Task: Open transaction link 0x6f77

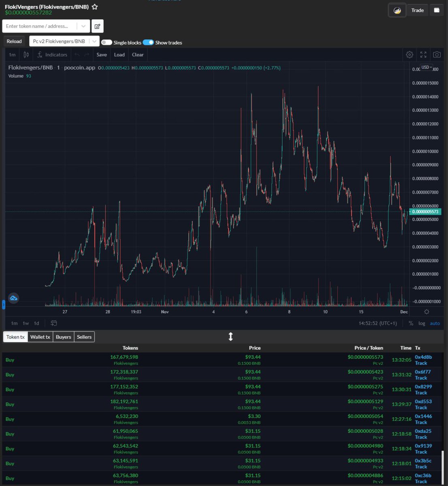Action: pyautogui.click(x=423, y=372)
